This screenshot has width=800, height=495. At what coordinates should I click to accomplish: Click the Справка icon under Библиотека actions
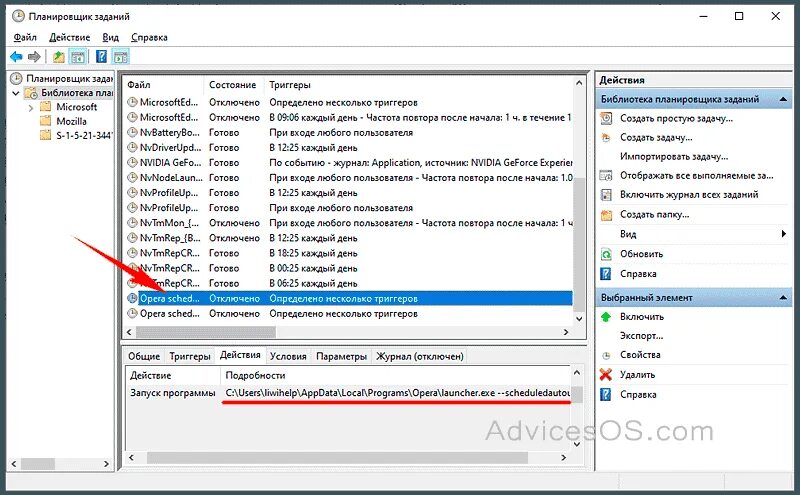[x=606, y=274]
